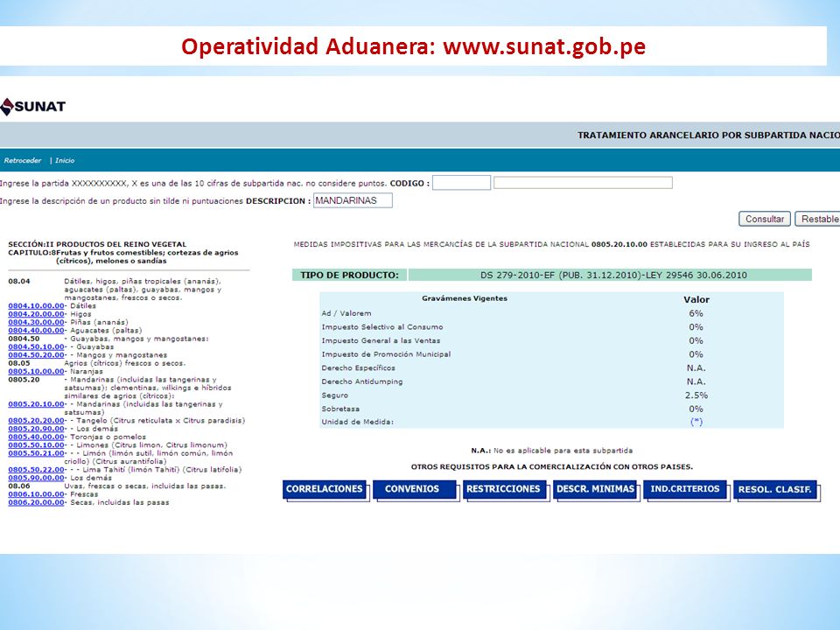The height and width of the screenshot is (630, 840).
Task: Open subpartida 0804.30.00.00 Piñas
Action: tap(36, 322)
